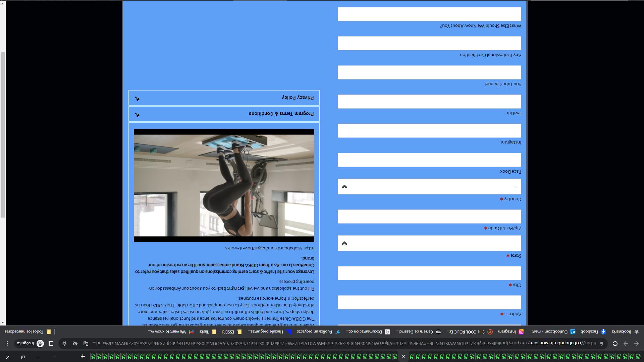644x362 pixels.
Task: Click the crossed-out eye icon in address bar
Action: [x=75, y=344]
